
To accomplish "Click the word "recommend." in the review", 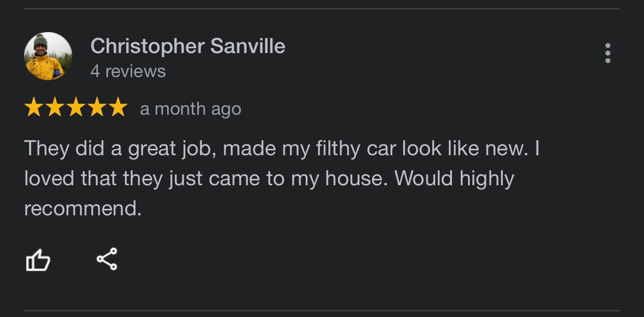I will click(83, 209).
